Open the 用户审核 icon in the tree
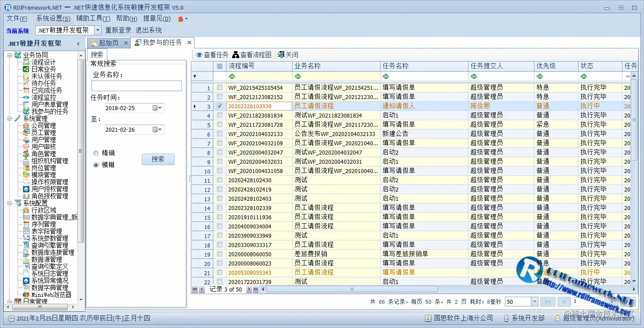Screen dimensions: 644x328 point(26,147)
